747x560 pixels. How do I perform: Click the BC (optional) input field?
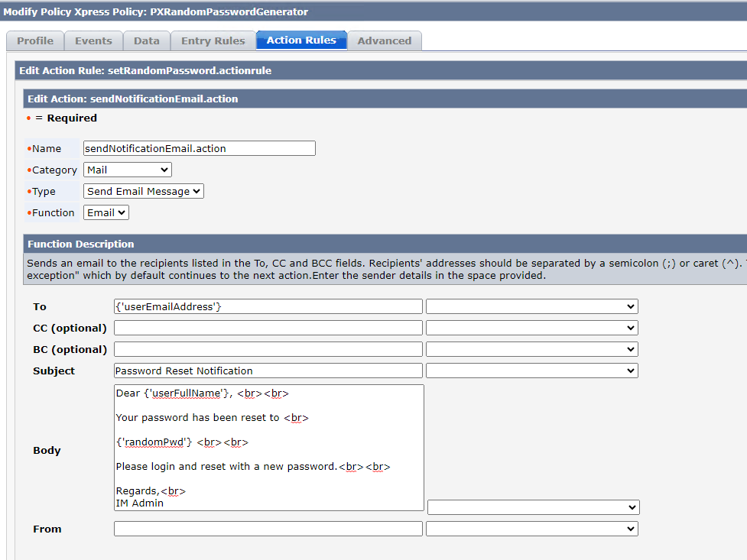pos(268,350)
